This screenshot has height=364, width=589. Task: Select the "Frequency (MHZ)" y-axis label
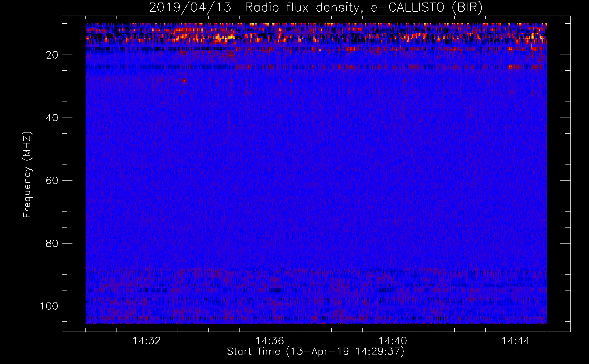point(28,175)
